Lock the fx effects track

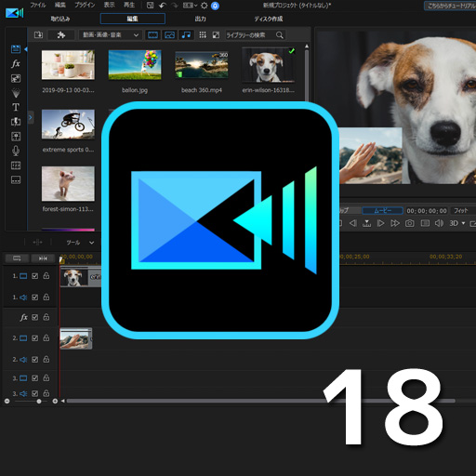click(46, 317)
